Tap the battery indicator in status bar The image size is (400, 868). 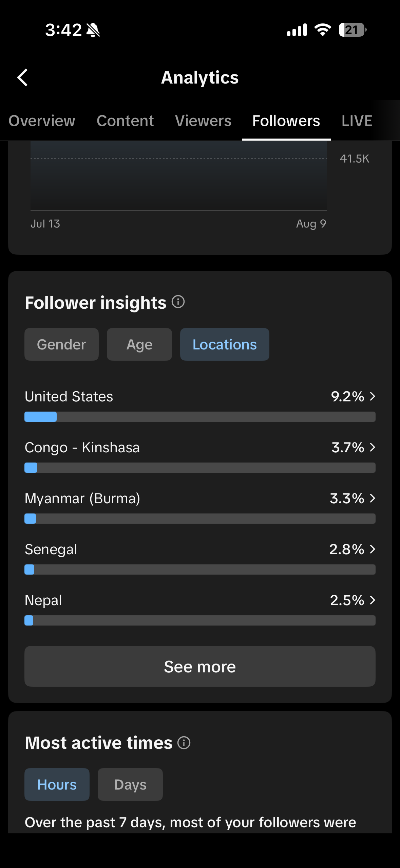(353, 30)
